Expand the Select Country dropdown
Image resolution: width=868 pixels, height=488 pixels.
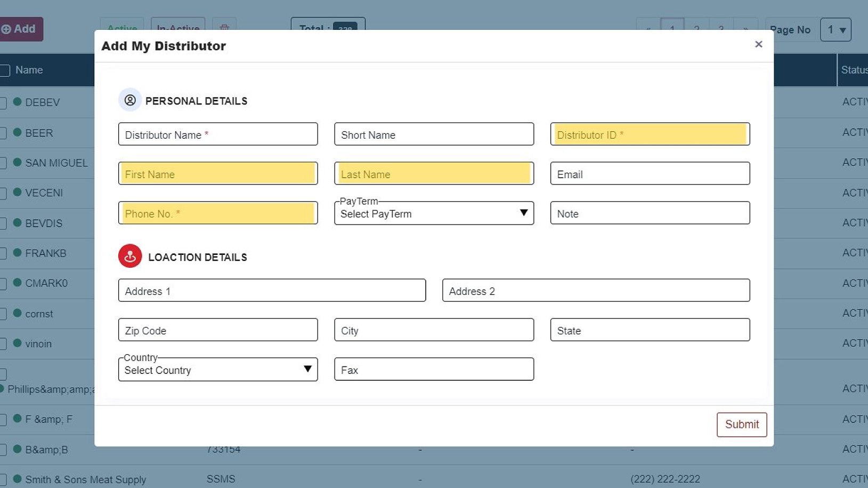217,370
